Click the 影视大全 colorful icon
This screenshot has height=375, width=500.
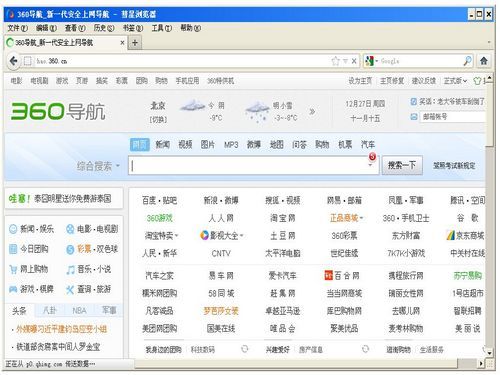click(204, 235)
